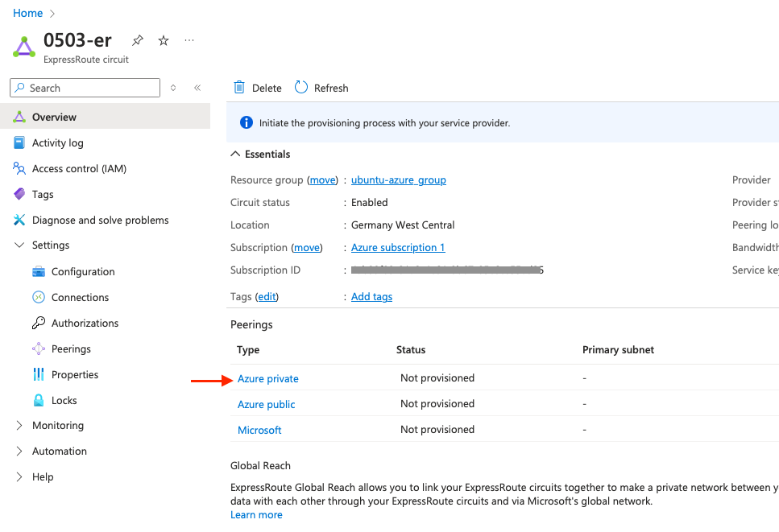Click Not provisioned status for Microsoft
The width and height of the screenshot is (779, 532).
(x=437, y=430)
